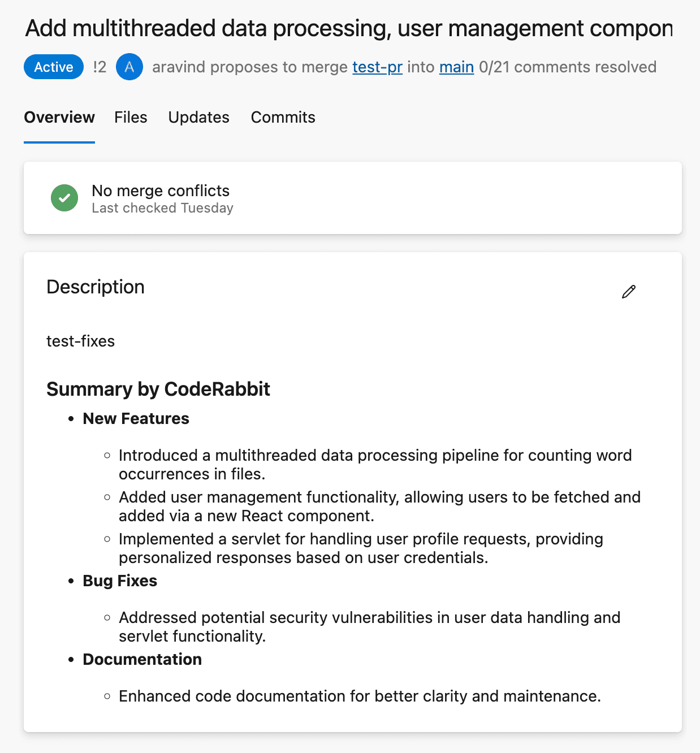This screenshot has height=753, width=700.
Task: Click aravind's blue avatar circle
Action: [x=129, y=67]
